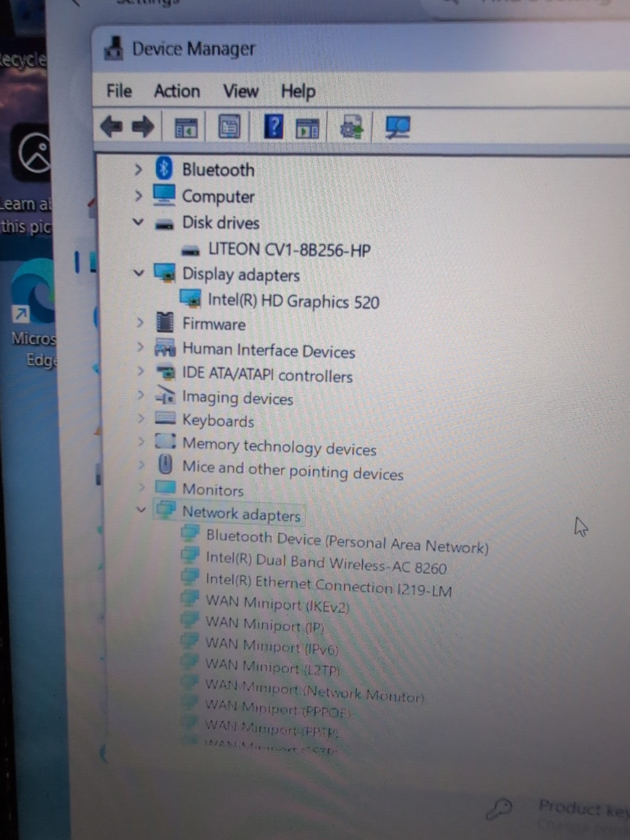The width and height of the screenshot is (630, 840).
Task: Collapse the Display adapters category
Action: 139,273
